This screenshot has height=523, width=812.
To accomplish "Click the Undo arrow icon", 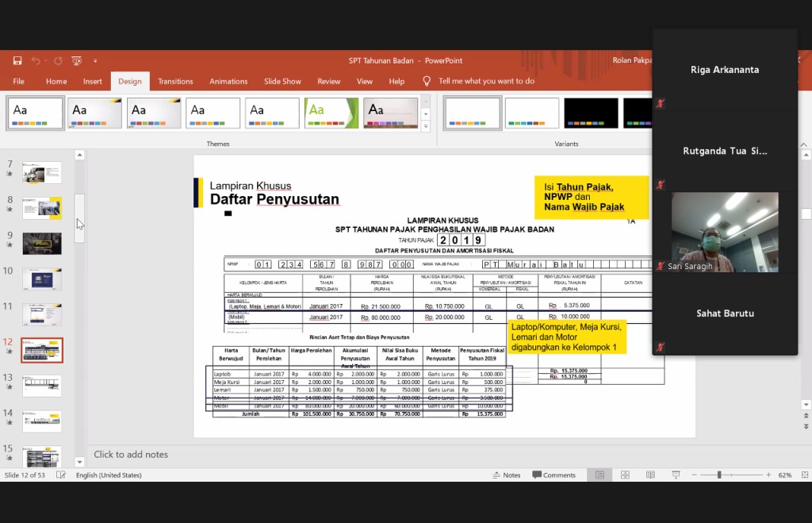I will 36,60.
